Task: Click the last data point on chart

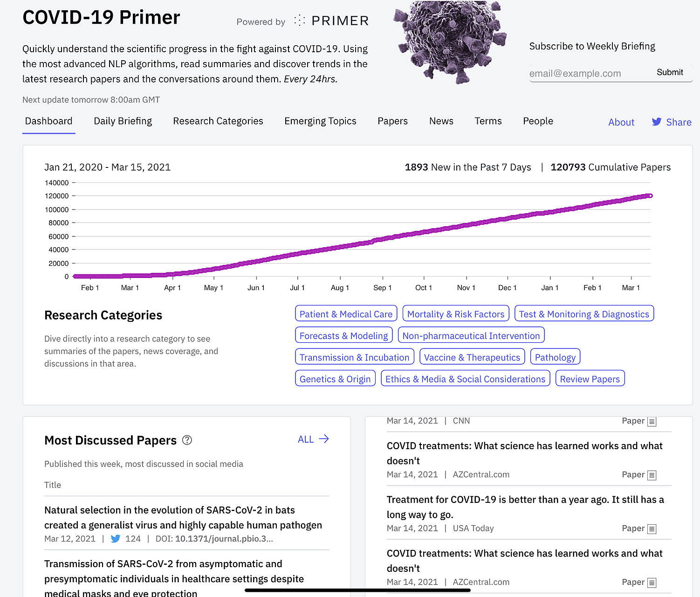Action: click(x=651, y=196)
